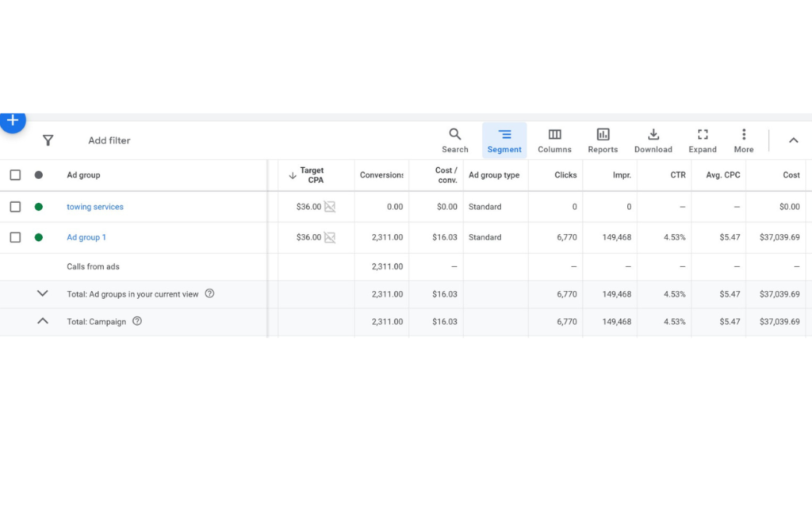Open the Reports option
Screen dimensions: 812x505
pos(603,140)
